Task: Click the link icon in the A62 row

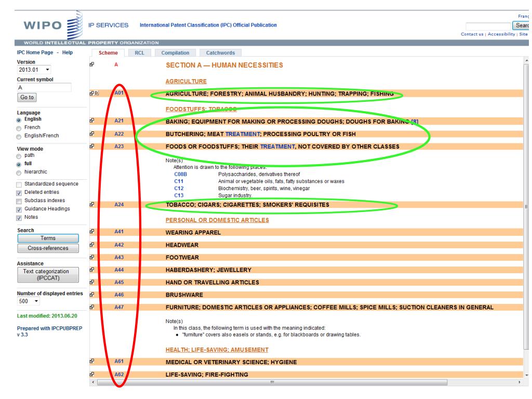Action: [91, 374]
